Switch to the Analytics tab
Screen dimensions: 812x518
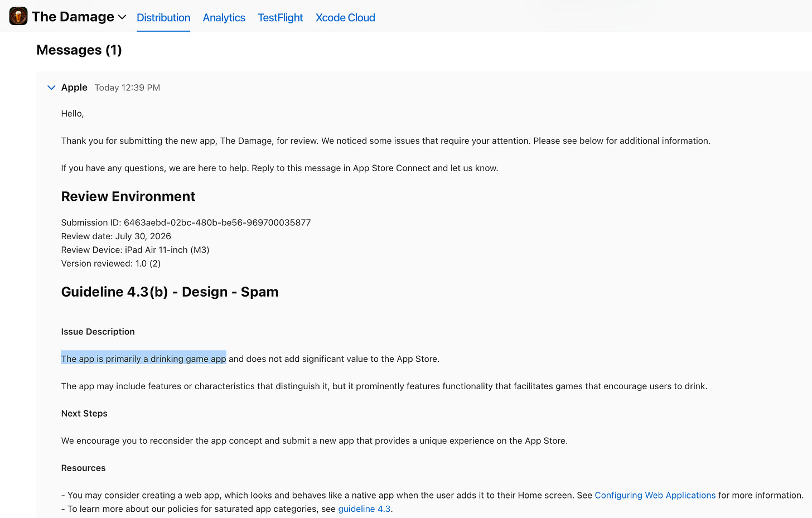tap(224, 18)
